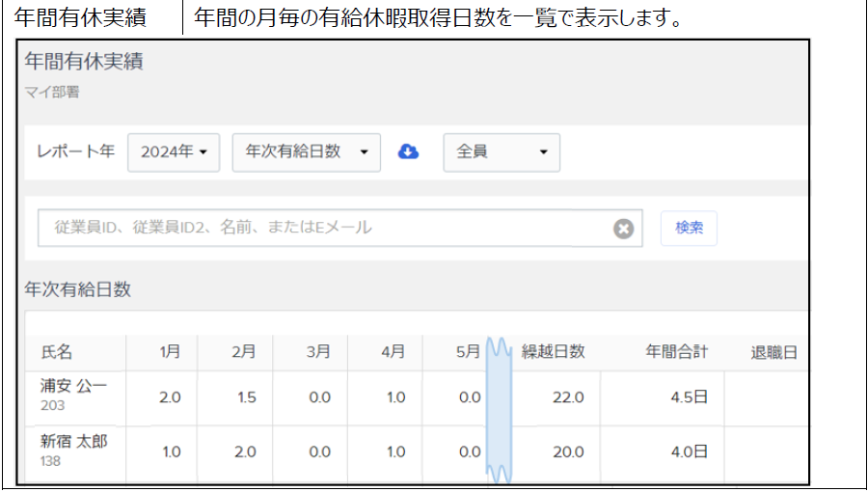Open the 全員 filter dropdown
Viewport: 868px width, 492px height.
point(501,152)
